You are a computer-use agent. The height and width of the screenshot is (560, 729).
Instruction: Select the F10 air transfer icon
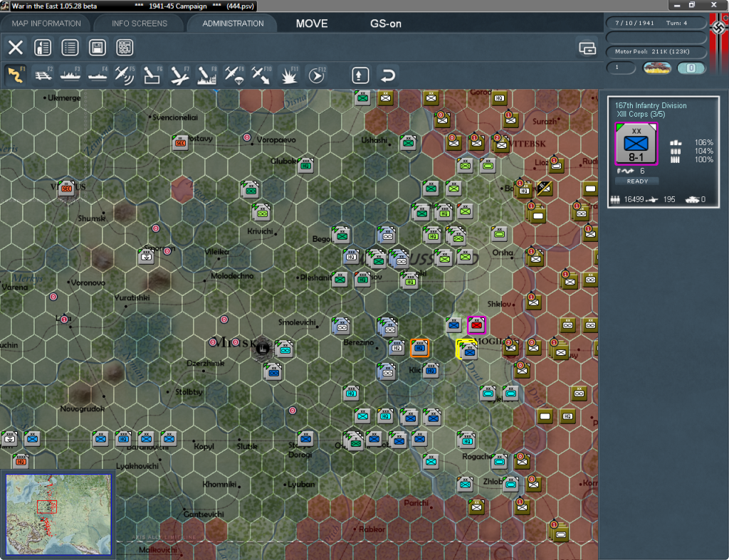(x=261, y=75)
